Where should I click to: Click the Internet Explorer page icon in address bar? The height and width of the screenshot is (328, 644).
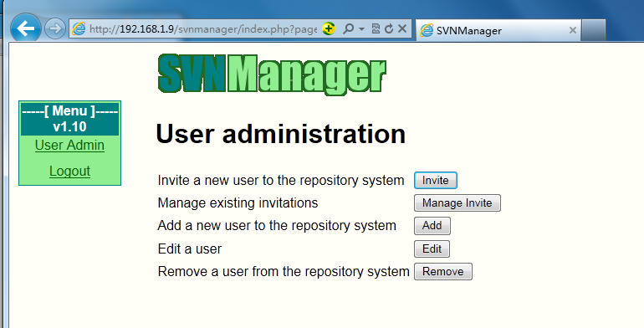pyautogui.click(x=79, y=28)
